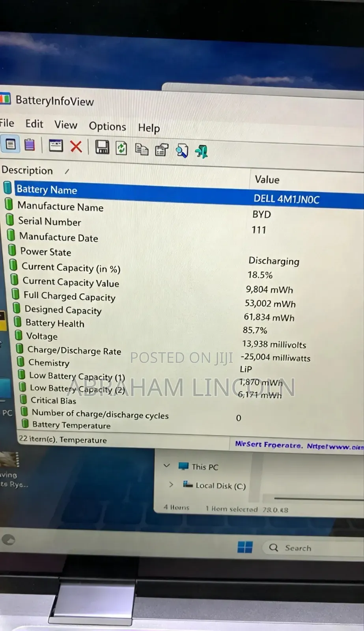
Task: Open the Edit menu
Action: [34, 124]
